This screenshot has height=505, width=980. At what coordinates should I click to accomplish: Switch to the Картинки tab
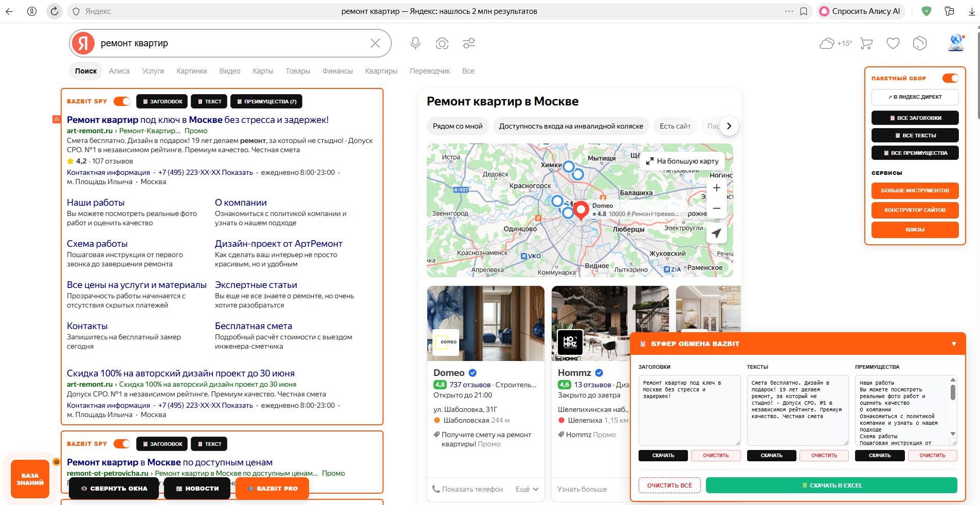[x=192, y=71]
